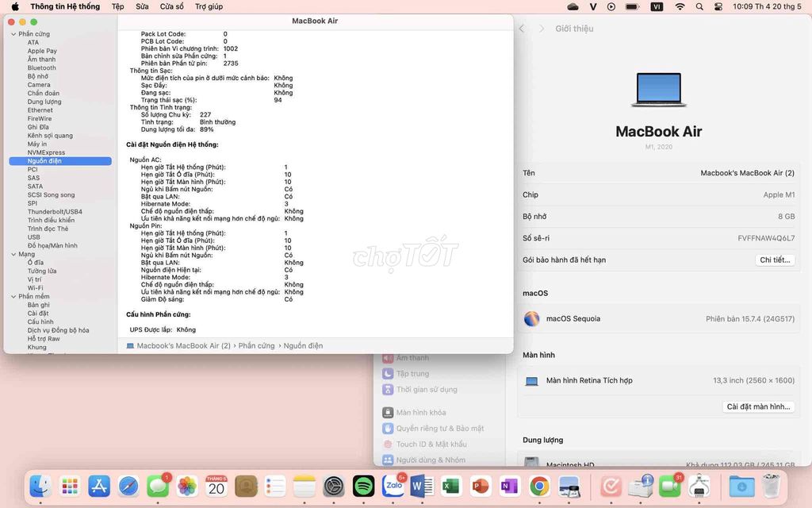Open Messages app in the dock

[x=158, y=487]
